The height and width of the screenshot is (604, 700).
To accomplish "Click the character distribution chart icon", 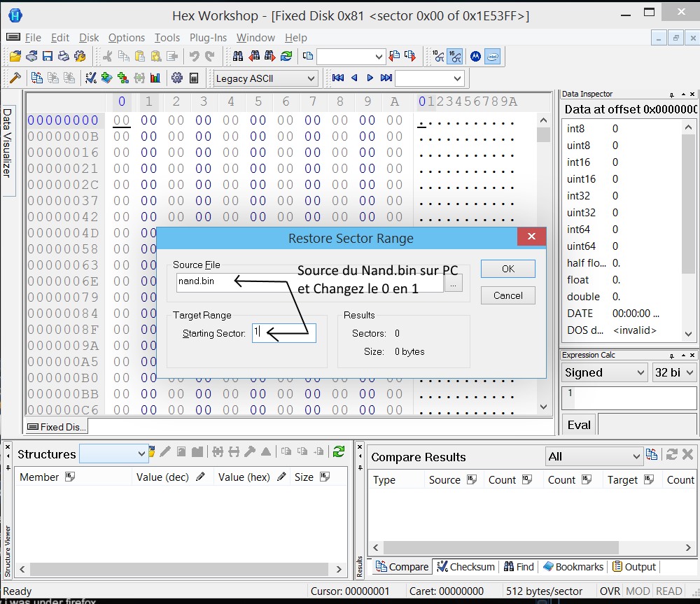I will coord(155,78).
